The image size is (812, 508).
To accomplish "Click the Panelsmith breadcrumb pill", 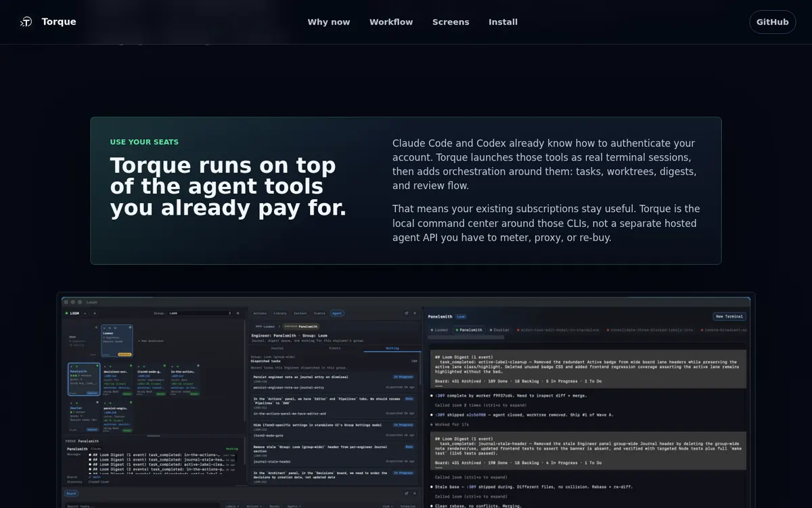I will click(x=300, y=326).
